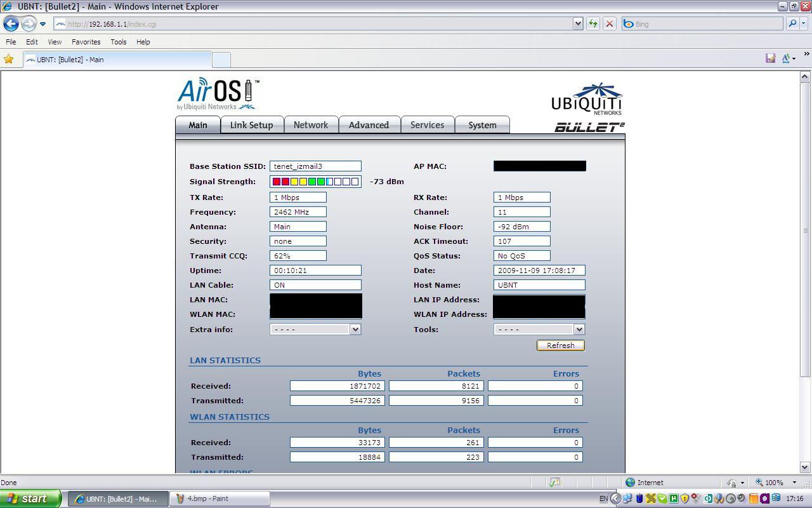Click the Ubiquiti Networks logo

tap(587, 99)
